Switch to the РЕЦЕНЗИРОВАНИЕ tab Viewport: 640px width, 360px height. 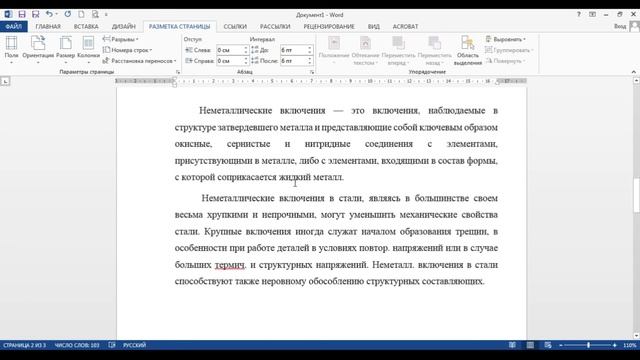329,27
